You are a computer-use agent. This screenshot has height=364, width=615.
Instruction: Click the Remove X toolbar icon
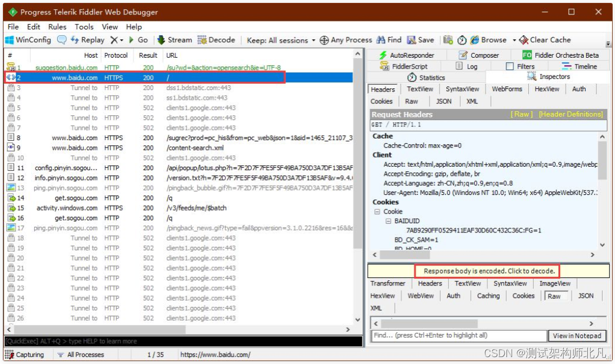point(114,40)
